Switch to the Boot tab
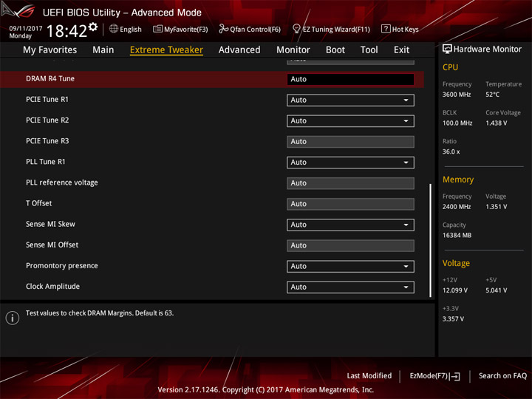 335,50
